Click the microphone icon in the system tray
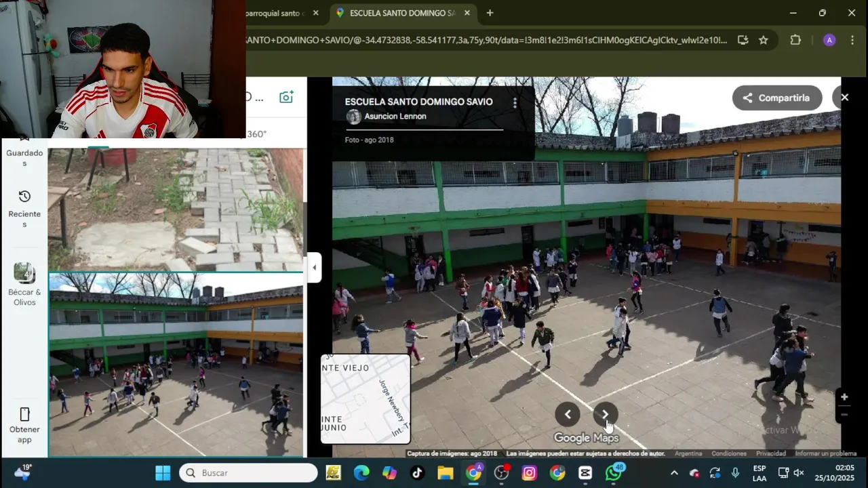Image resolution: width=868 pixels, height=488 pixels. coord(736,473)
